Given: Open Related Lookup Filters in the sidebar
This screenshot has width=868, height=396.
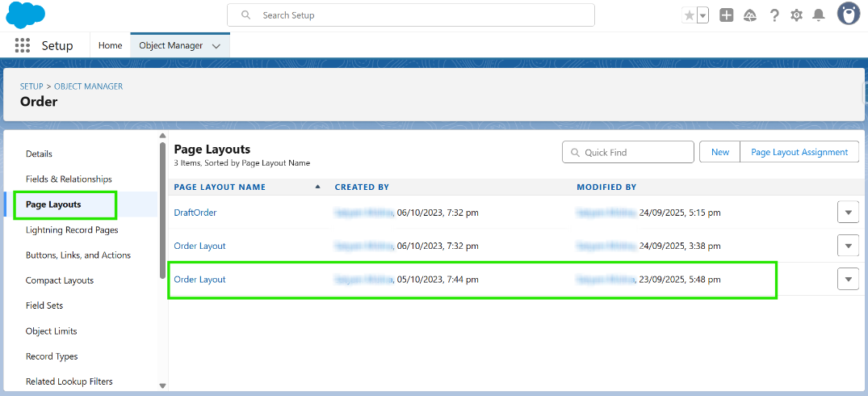Looking at the screenshot, I should tap(69, 381).
